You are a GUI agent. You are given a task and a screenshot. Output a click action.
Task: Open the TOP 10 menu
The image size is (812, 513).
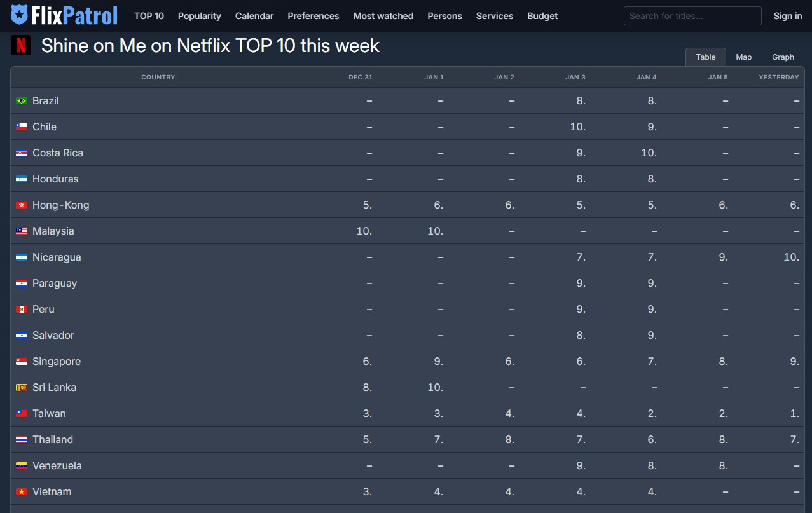coord(149,16)
